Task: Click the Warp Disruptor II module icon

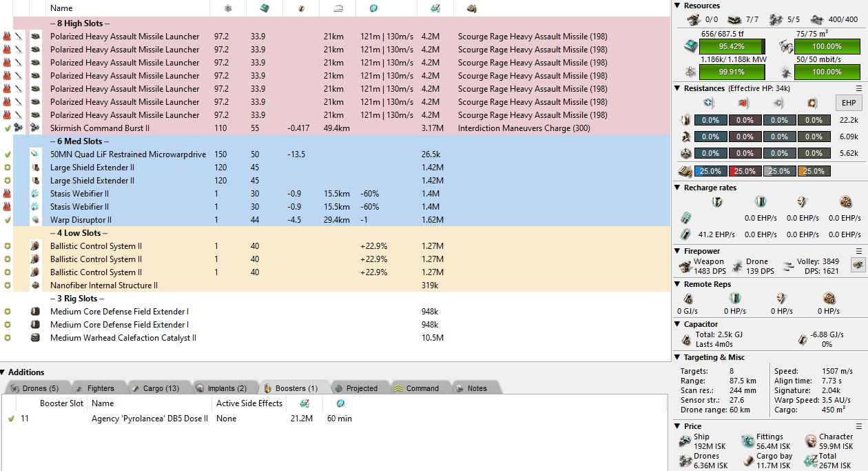Action: [x=36, y=220]
